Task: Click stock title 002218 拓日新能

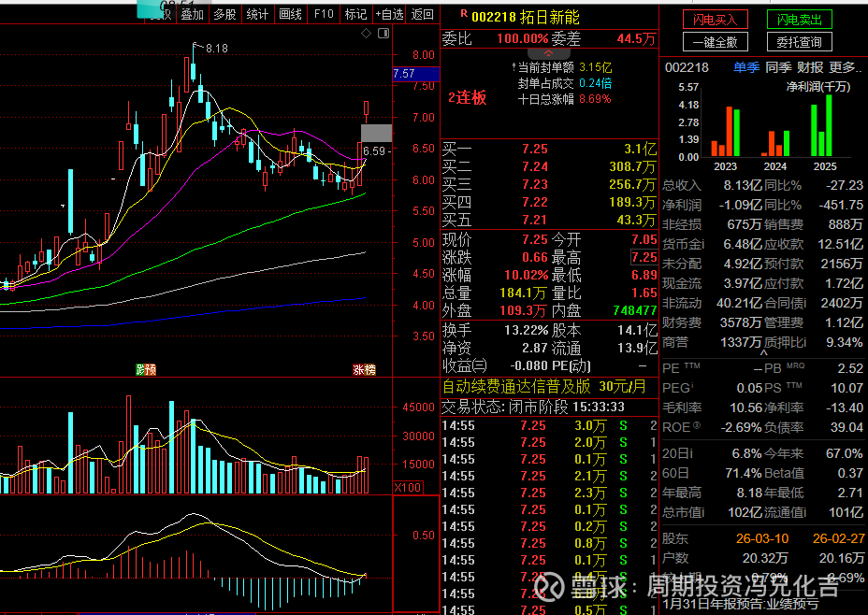Action: pos(526,17)
